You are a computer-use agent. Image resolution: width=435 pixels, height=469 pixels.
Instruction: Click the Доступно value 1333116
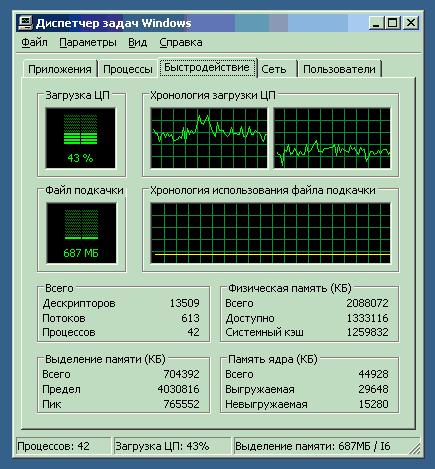[x=367, y=318]
